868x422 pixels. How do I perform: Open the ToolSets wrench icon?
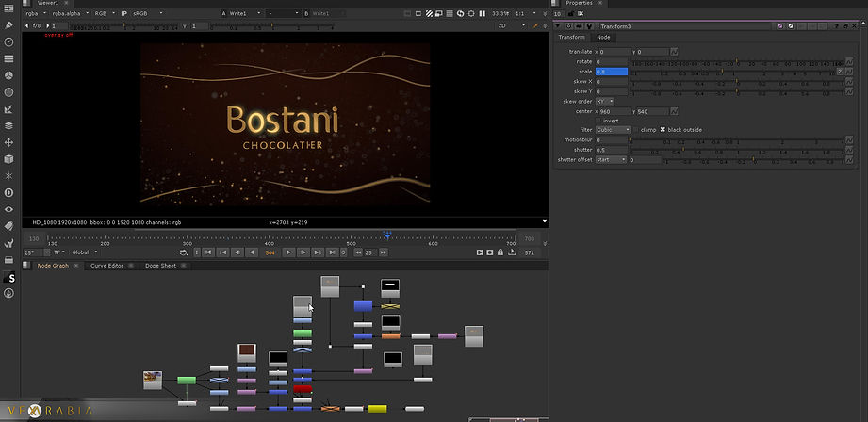click(8, 243)
